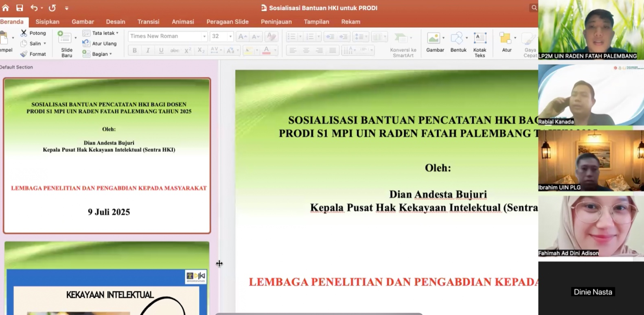Image resolution: width=644 pixels, height=315 pixels.
Task: Expand the Bagian section menu
Action: (97, 54)
